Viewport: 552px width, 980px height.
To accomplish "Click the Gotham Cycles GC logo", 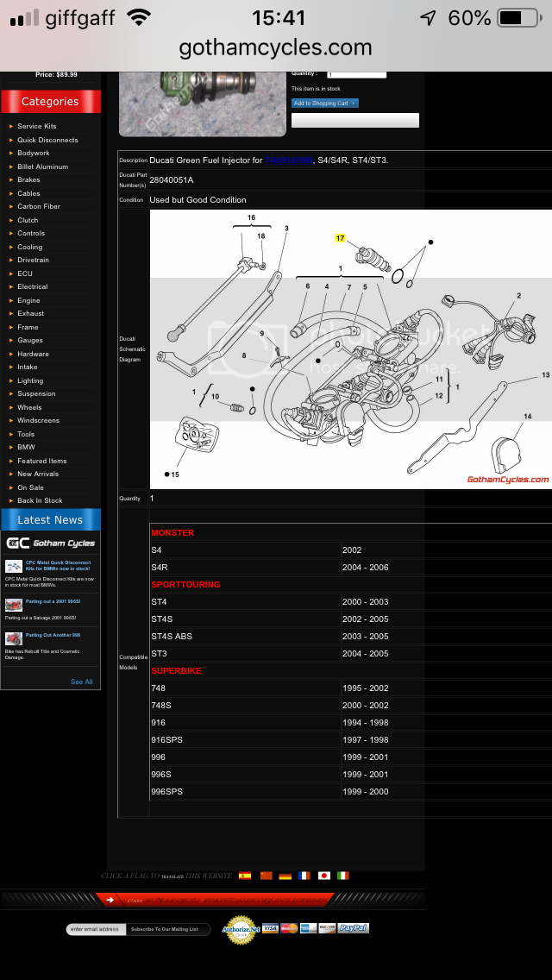I will pyautogui.click(x=51, y=543).
